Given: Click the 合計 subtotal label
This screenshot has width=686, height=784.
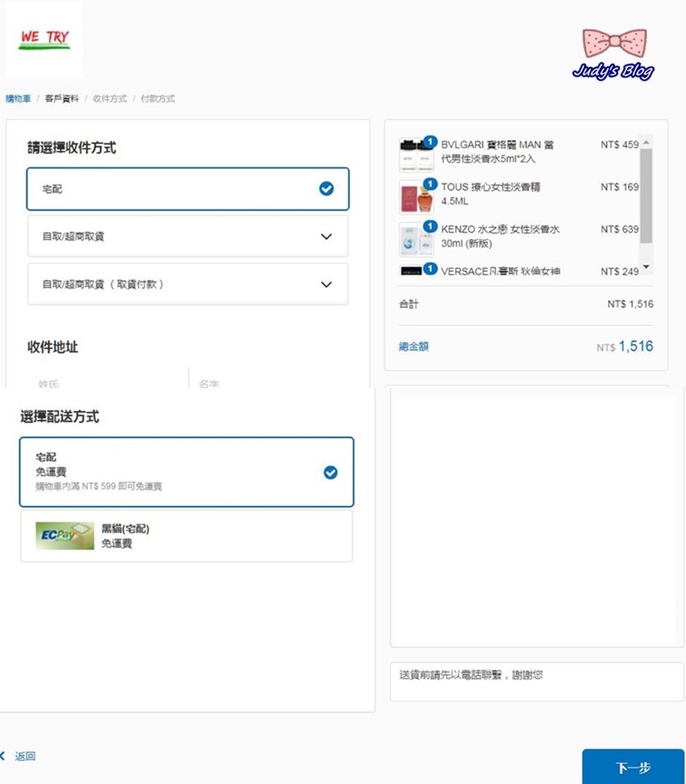Looking at the screenshot, I should (409, 304).
